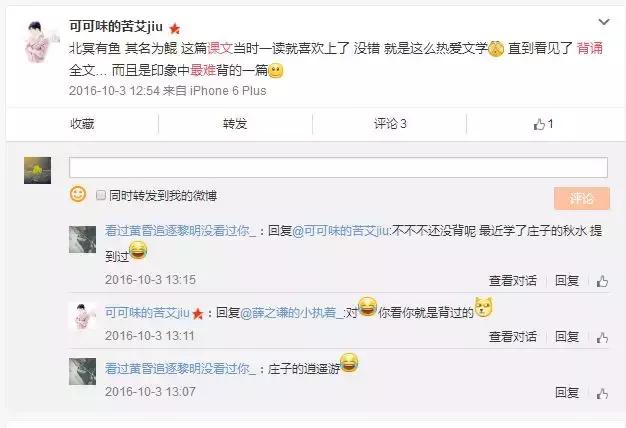Click your own avatar beside comment box

[38, 170]
